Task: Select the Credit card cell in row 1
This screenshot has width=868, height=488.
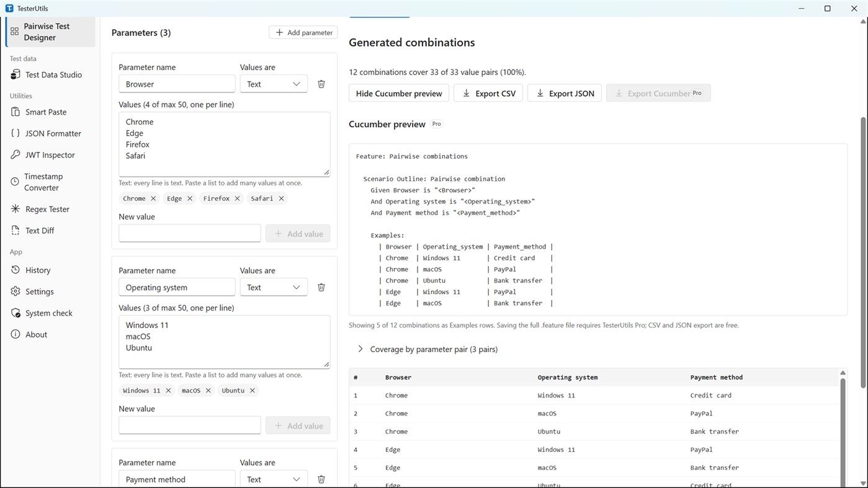Action: coord(710,395)
